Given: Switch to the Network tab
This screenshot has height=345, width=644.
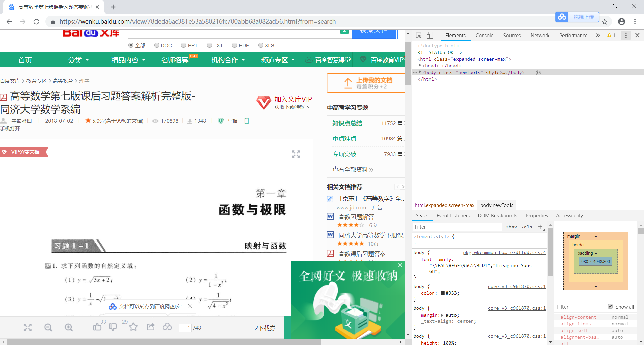Looking at the screenshot, I should point(540,35).
